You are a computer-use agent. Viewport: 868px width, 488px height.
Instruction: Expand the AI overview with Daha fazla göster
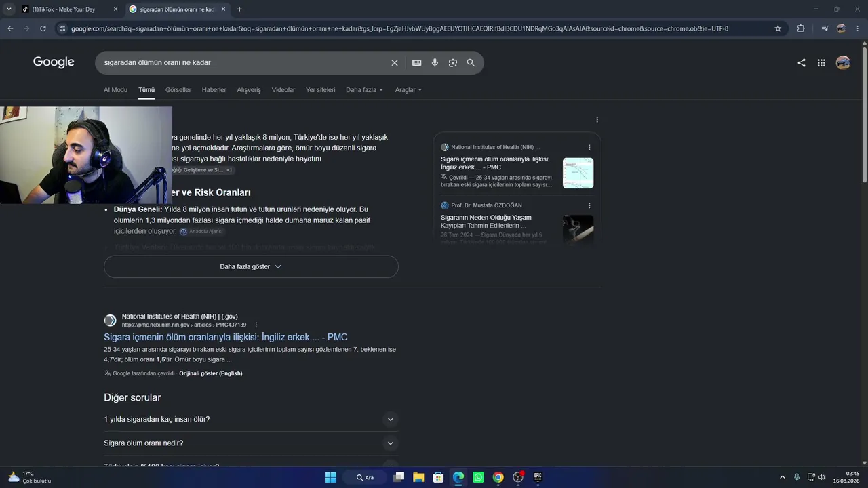[x=251, y=266]
